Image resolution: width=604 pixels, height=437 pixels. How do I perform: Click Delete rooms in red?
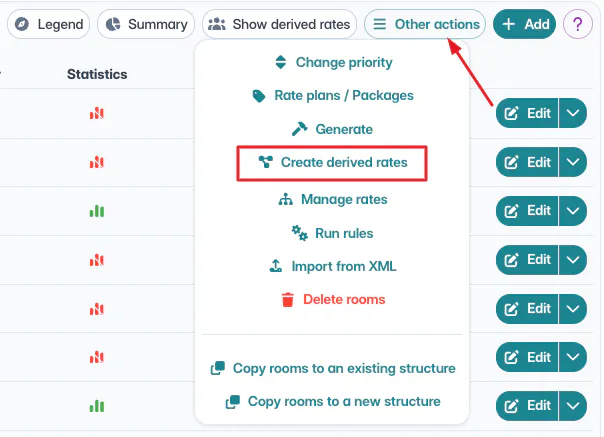pos(331,299)
